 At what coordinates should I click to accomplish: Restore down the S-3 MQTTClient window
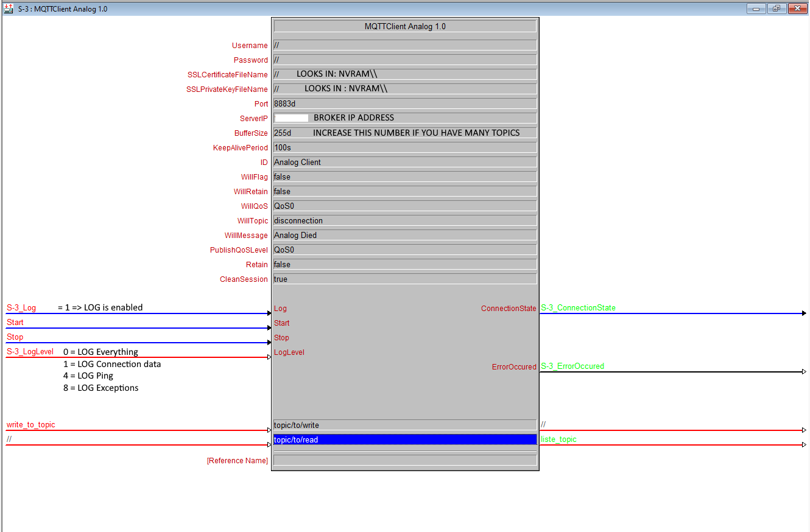(x=777, y=9)
